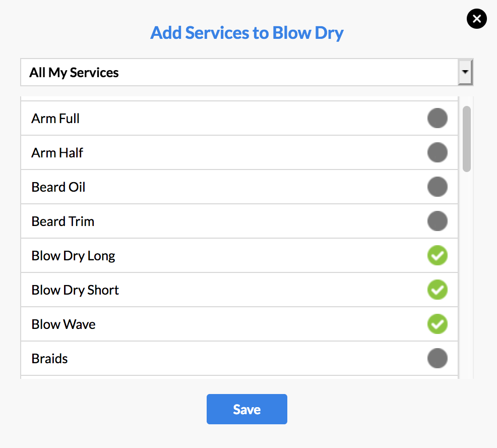497x448 pixels.
Task: Deselect Blow Dry Short via its green check
Action: [x=438, y=290]
